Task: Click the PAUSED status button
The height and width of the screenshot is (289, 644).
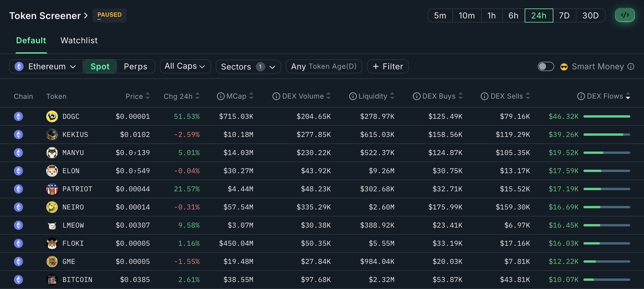Action: [x=109, y=15]
